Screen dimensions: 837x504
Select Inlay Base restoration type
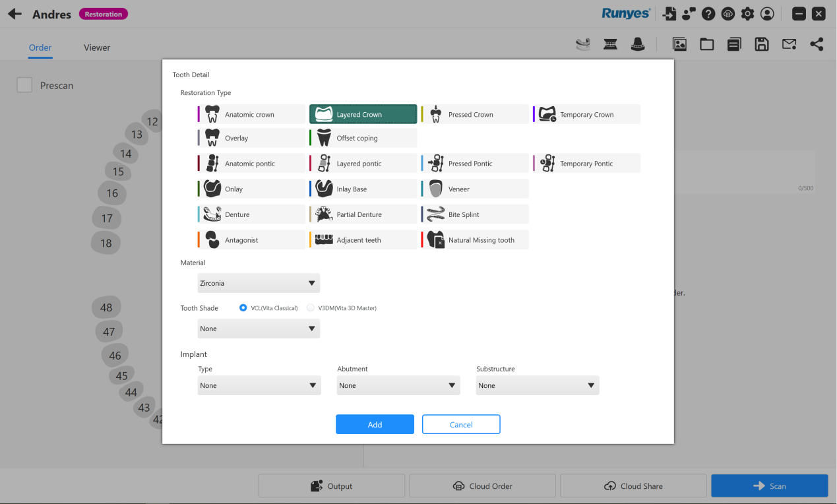(363, 189)
